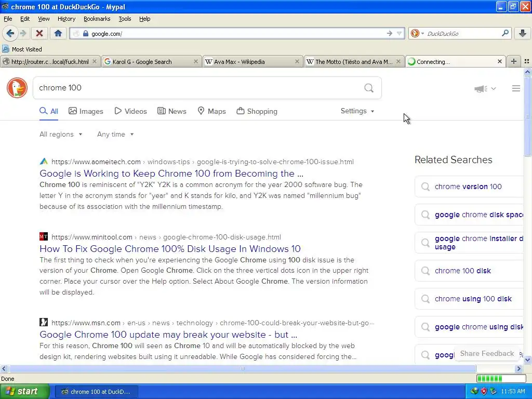Open the Downloads arrow button

[523, 33]
